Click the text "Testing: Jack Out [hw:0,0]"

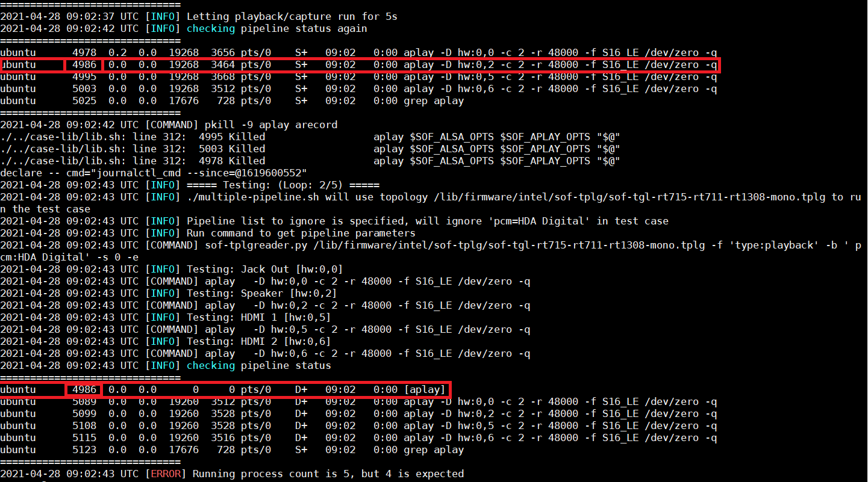pos(265,270)
